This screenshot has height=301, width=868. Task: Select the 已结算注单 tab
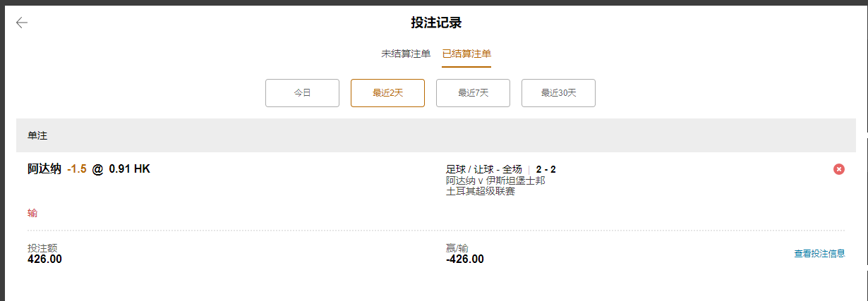coord(466,54)
